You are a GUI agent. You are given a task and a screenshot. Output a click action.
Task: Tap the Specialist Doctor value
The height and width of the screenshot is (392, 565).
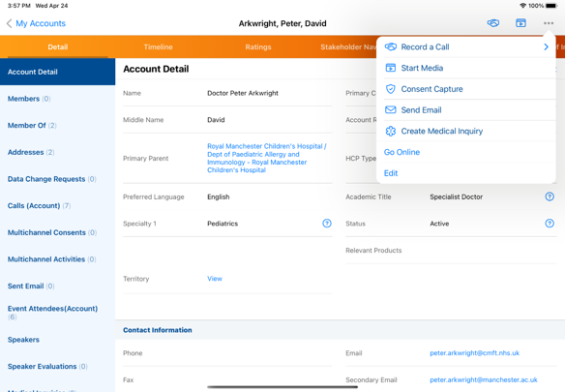457,196
